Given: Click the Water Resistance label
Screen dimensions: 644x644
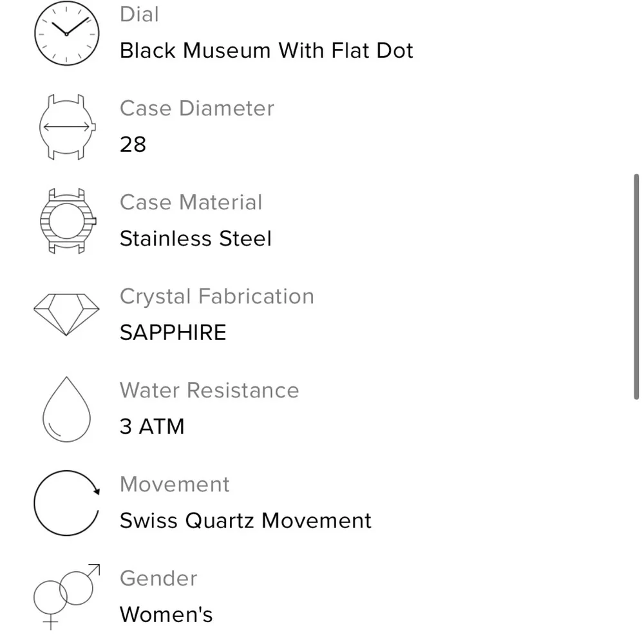Looking at the screenshot, I should [x=209, y=390].
